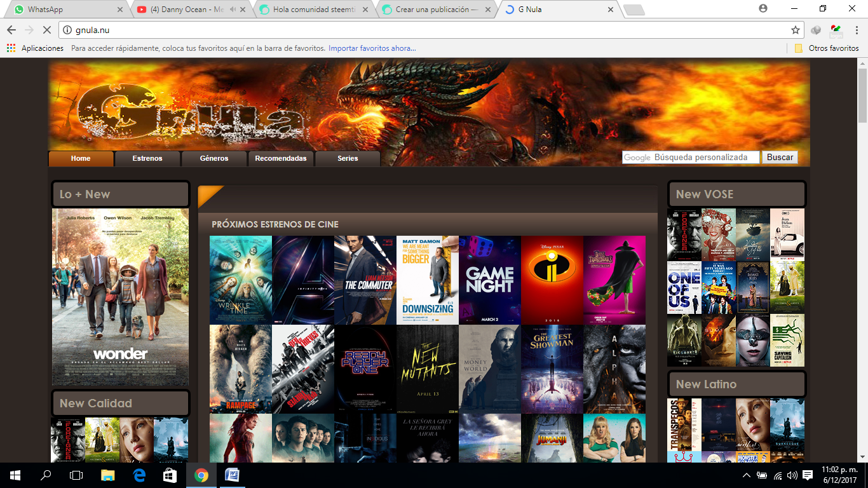Open Task View on the taskbar

pyautogui.click(x=76, y=475)
